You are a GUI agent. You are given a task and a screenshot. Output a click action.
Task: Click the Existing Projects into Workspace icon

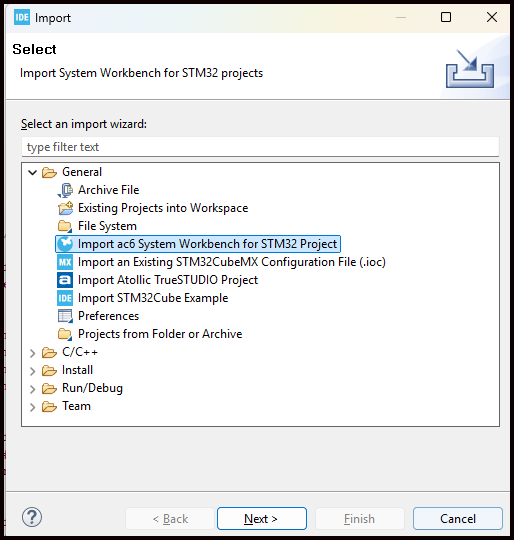(x=65, y=208)
